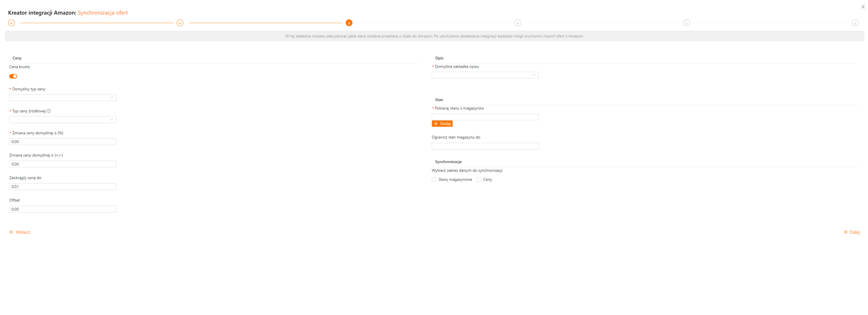Go to wizard step 4 circle
Image resolution: width=868 pixels, height=315 pixels.
517,23
